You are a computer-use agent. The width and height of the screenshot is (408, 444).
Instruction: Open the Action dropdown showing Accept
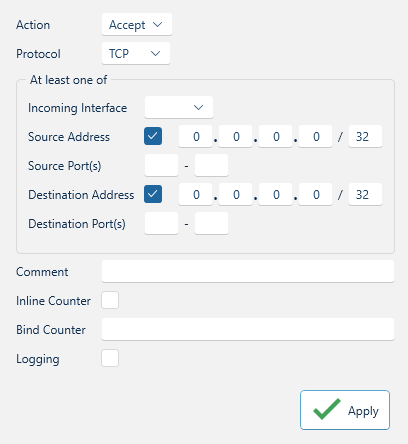137,24
